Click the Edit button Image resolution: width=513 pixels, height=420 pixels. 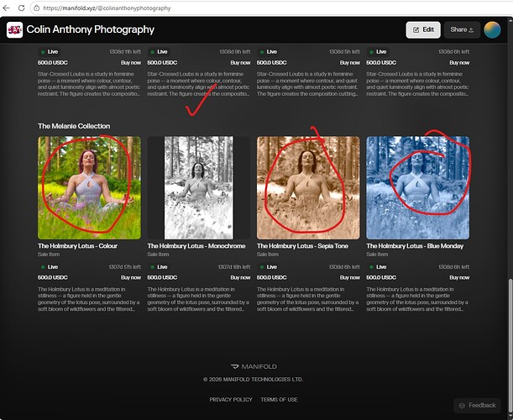(x=423, y=29)
